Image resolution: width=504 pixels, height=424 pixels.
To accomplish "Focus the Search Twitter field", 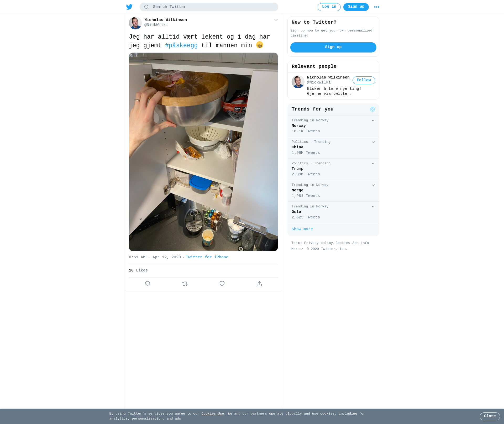I will [x=209, y=7].
